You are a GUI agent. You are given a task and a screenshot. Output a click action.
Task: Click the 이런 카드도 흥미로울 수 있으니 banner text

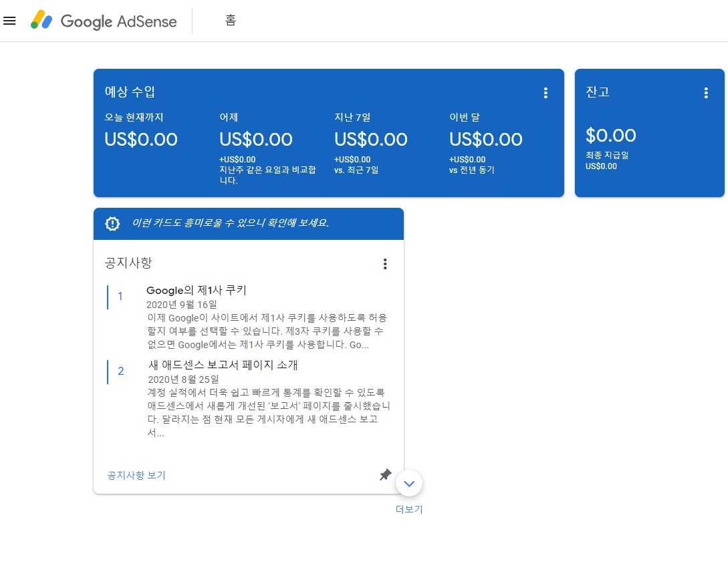pos(231,223)
